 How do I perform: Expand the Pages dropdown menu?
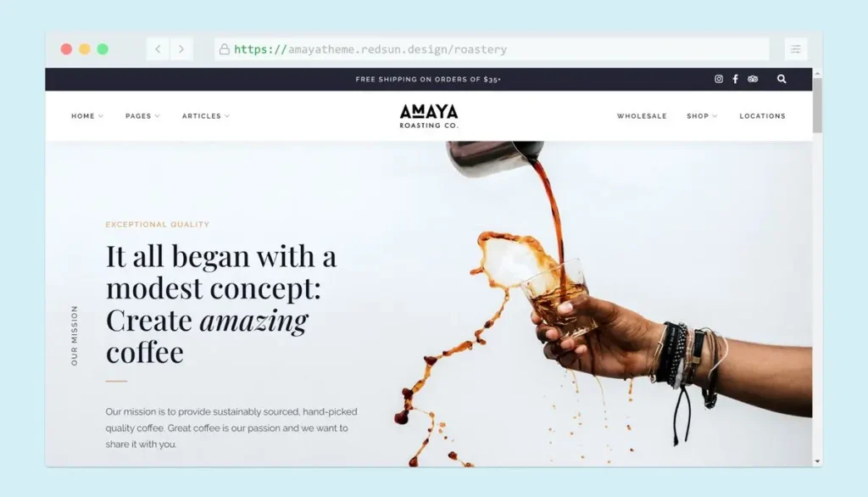point(142,116)
